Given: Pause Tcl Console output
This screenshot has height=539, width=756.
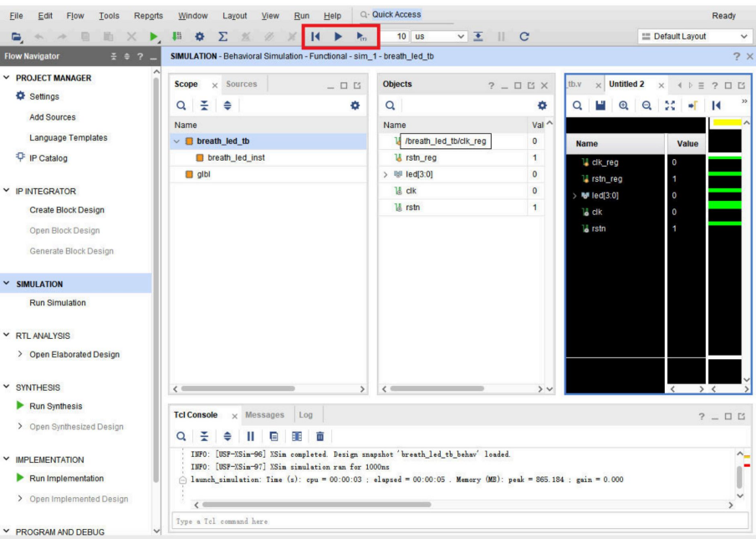Looking at the screenshot, I should point(250,436).
